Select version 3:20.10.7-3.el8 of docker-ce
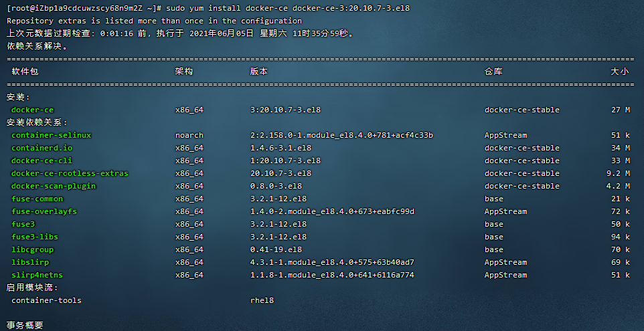 point(285,110)
